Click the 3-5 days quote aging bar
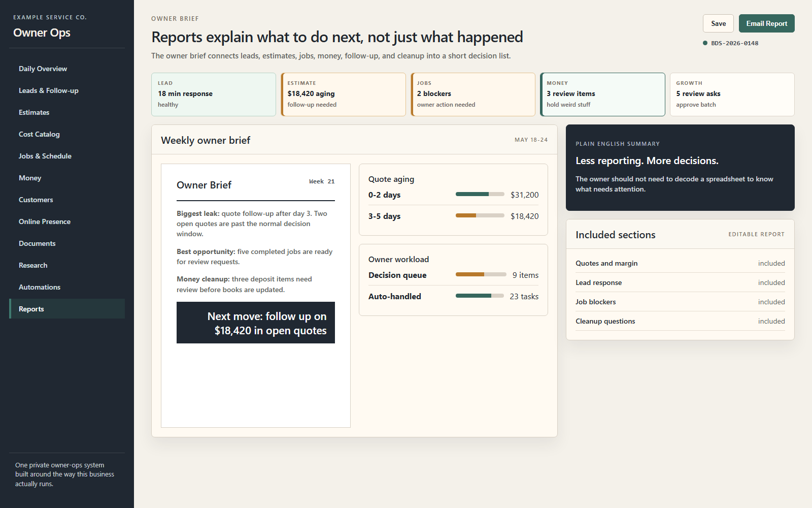Image resolution: width=812 pixels, height=508 pixels. click(x=480, y=215)
